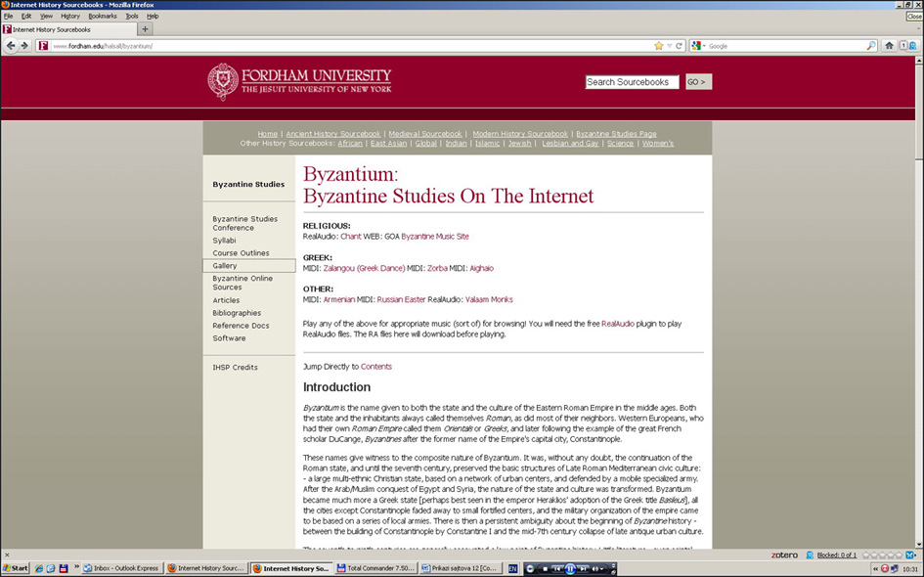
Task: Open the Bookmarks menu
Action: [102, 16]
